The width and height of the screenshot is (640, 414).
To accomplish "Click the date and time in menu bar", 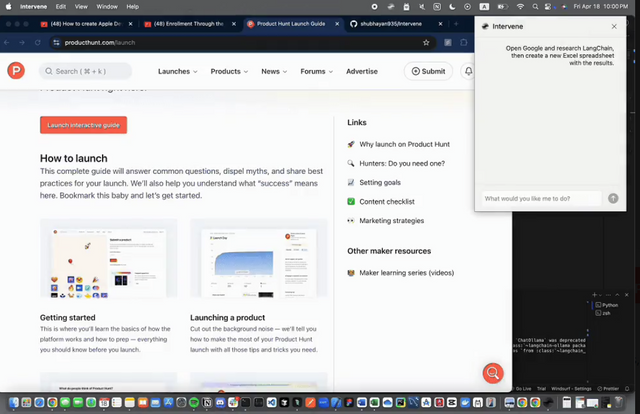I will pyautogui.click(x=600, y=7).
